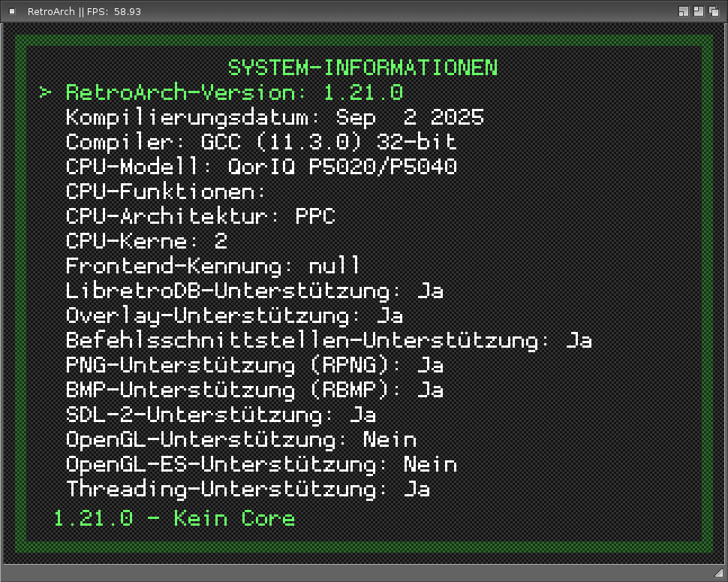The height and width of the screenshot is (582, 728).
Task: Click the iconify gadget in the title bar
Action: [x=684, y=11]
